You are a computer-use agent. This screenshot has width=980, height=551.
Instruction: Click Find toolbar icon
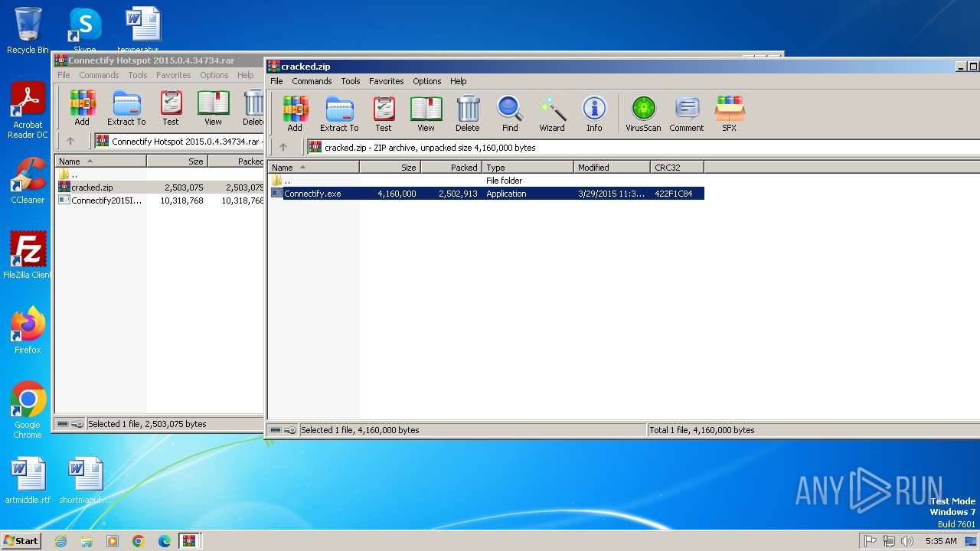coord(510,113)
